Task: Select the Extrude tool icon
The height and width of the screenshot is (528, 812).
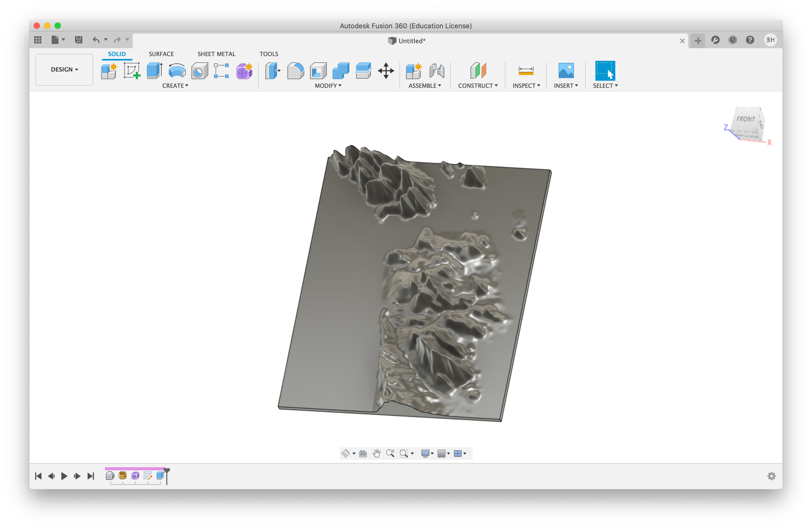Action: [x=155, y=71]
